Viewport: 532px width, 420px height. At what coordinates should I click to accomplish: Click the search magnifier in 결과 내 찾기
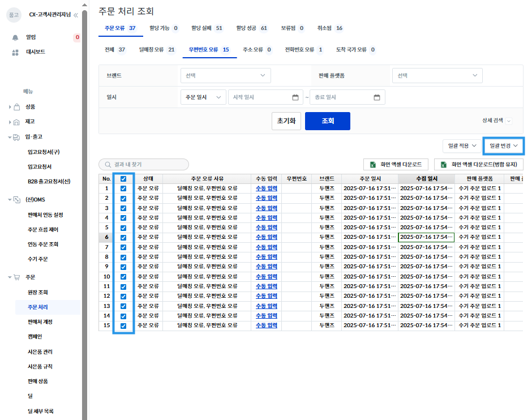106,165
